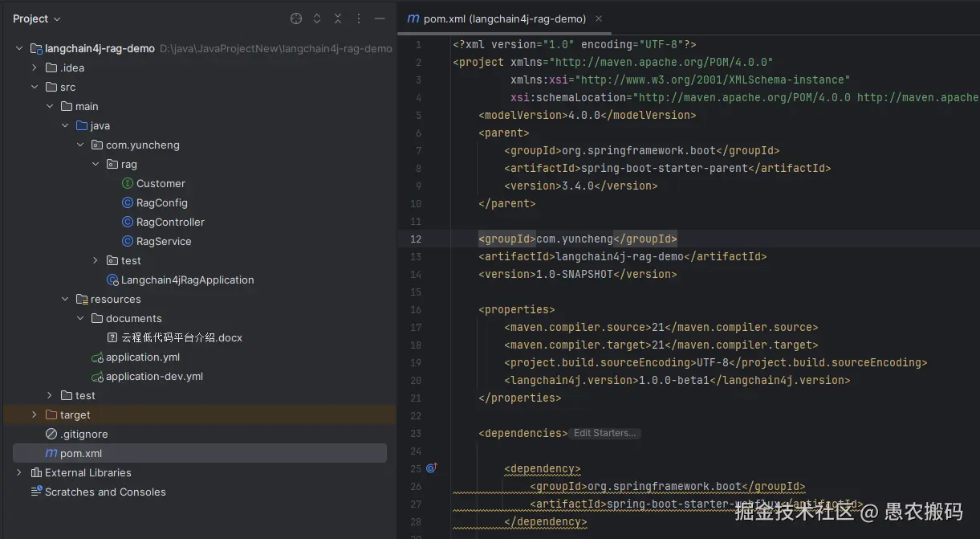Image resolution: width=980 pixels, height=539 pixels.
Task: Open the application-dev.yml file
Action: 154,376
